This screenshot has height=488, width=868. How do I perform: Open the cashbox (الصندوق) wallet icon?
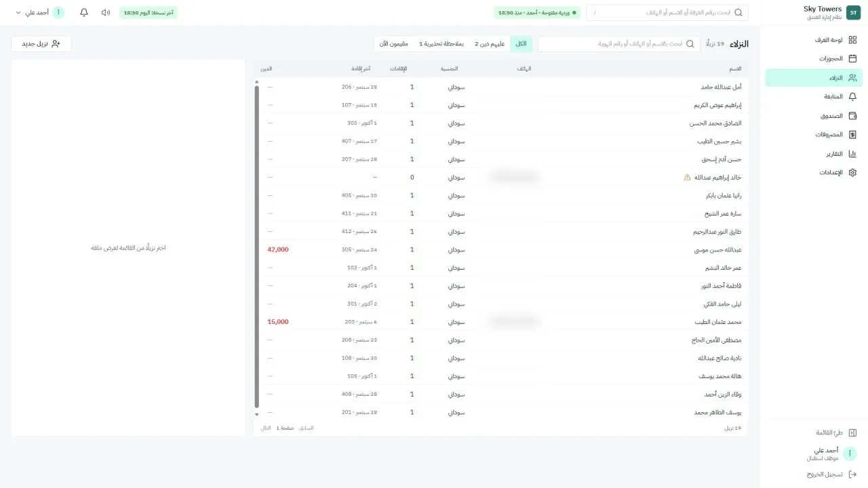pyautogui.click(x=852, y=116)
